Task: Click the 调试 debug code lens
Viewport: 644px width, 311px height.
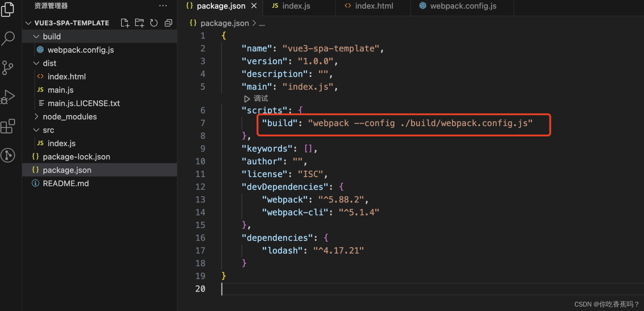Action: 261,99
